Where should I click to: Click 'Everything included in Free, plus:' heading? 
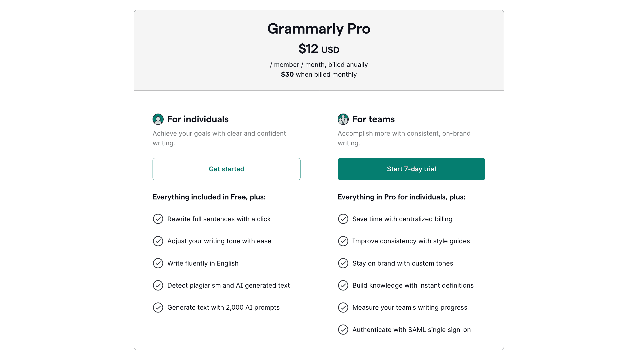pos(209,197)
